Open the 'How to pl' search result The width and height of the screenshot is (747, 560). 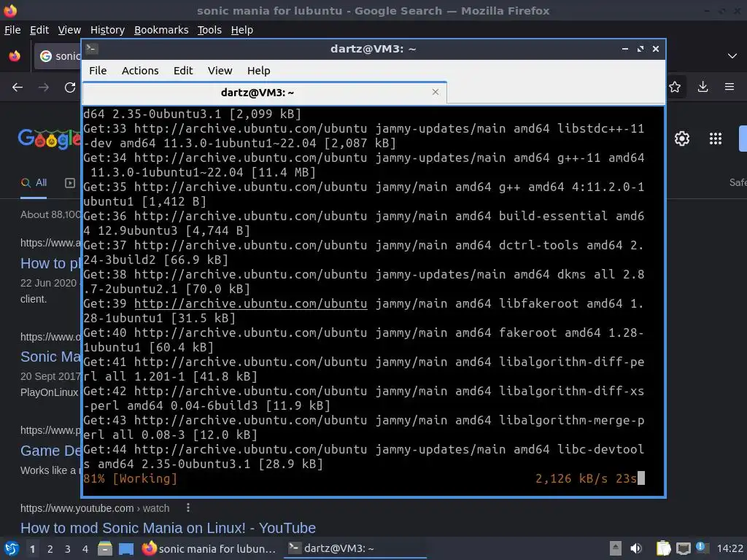point(50,263)
